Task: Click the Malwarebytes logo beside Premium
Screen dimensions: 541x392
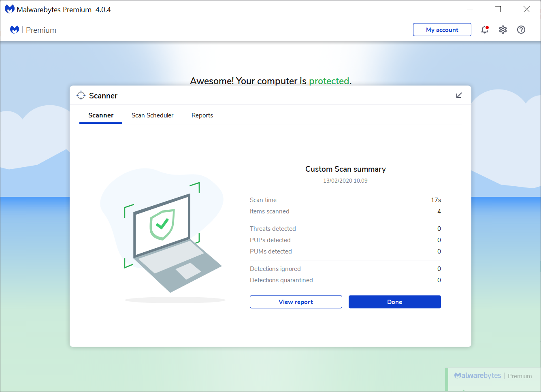Action: click(x=15, y=30)
